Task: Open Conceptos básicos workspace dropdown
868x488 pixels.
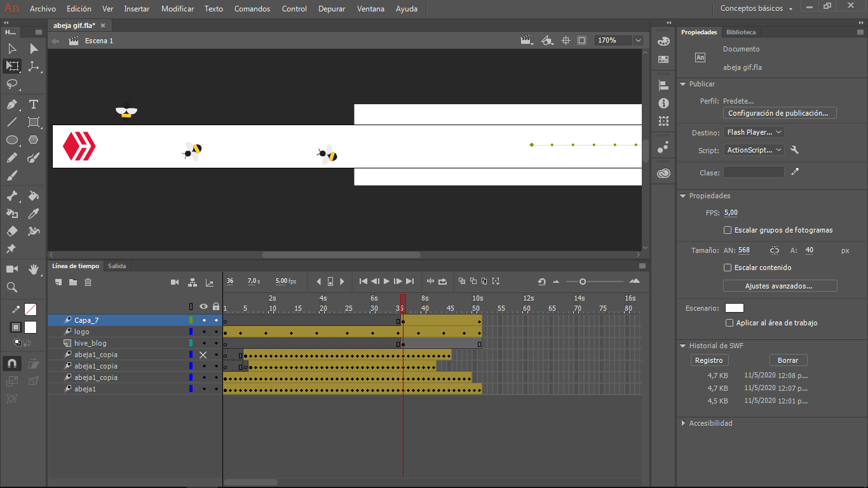Action: coord(756,9)
